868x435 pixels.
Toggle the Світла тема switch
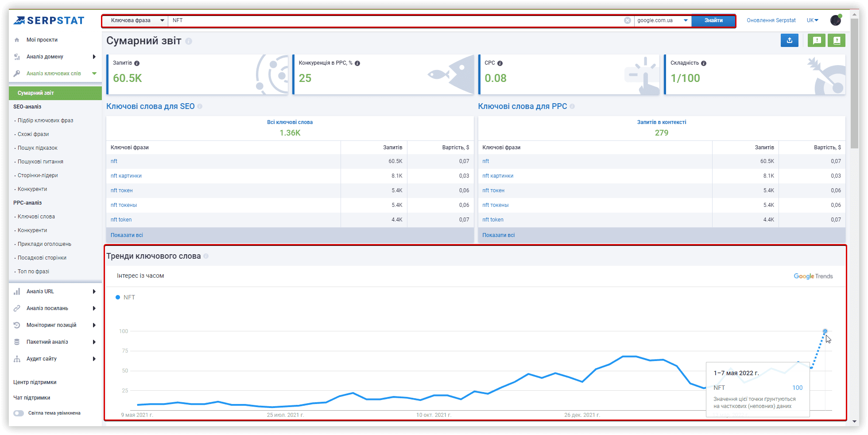click(19, 413)
